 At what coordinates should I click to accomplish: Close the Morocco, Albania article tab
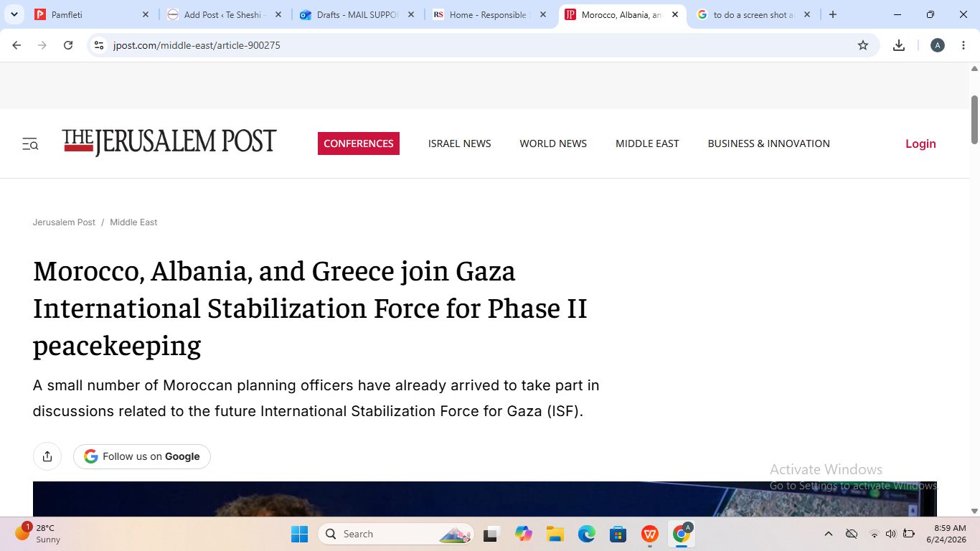pos(674,14)
